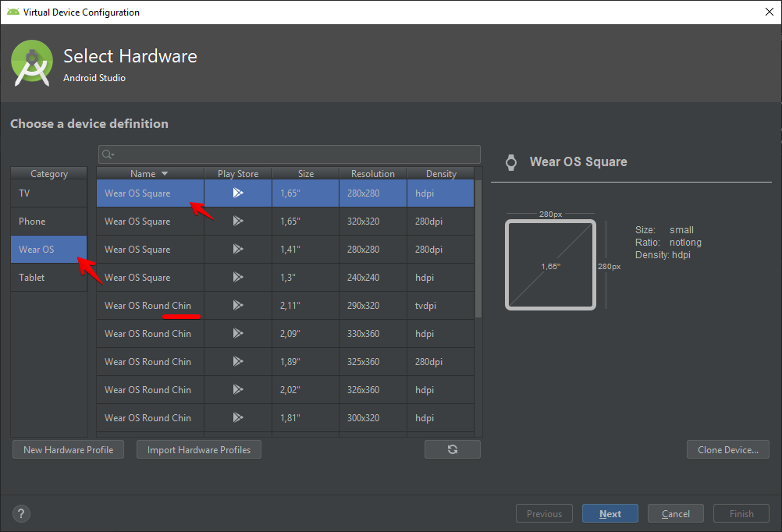The width and height of the screenshot is (782, 532).
Task: Click Import Hardware Profiles
Action: pos(198,449)
